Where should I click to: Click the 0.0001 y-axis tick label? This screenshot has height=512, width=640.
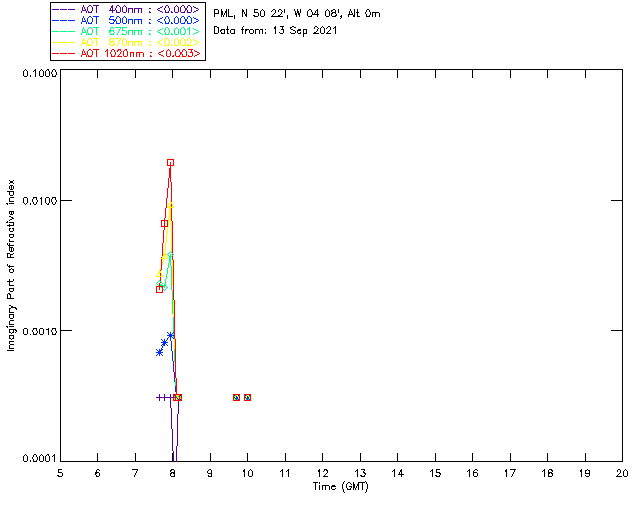click(40, 458)
